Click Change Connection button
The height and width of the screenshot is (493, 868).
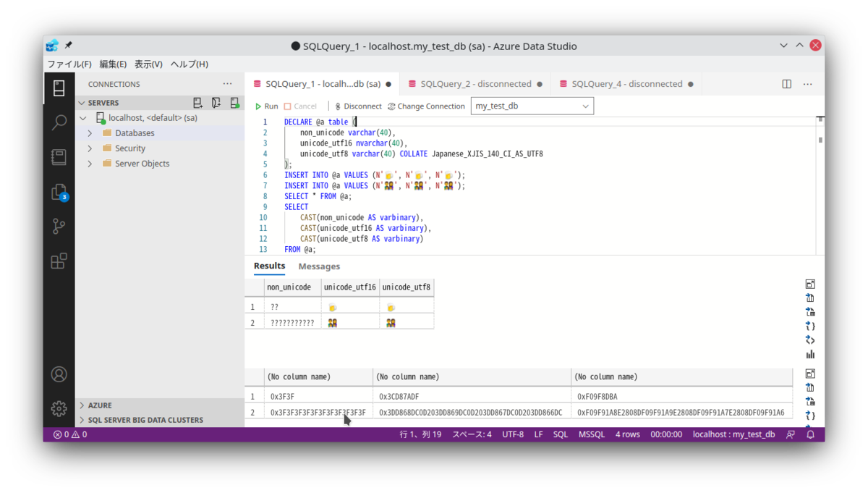[426, 106]
